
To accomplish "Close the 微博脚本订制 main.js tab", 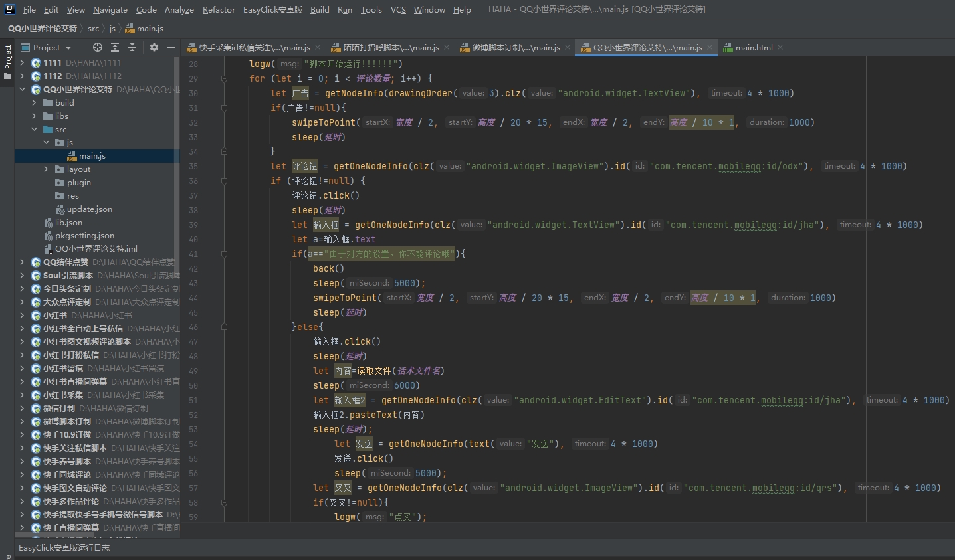I will pos(568,47).
